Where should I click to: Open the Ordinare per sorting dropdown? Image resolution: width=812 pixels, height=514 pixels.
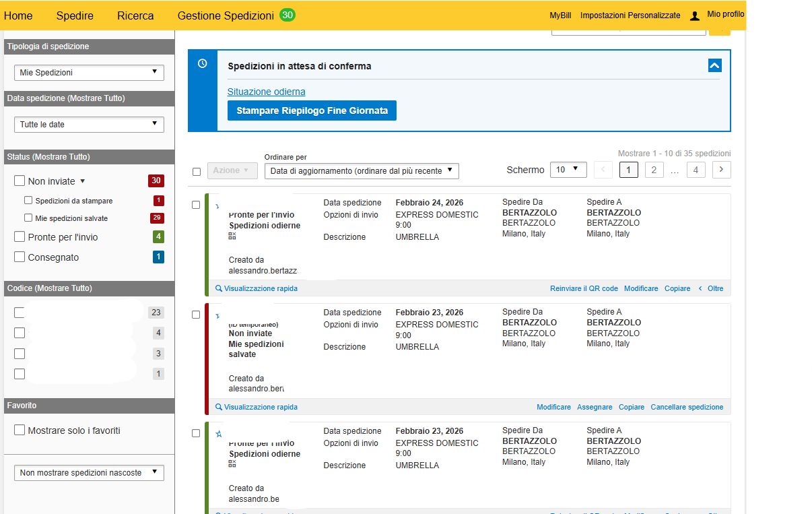click(362, 171)
